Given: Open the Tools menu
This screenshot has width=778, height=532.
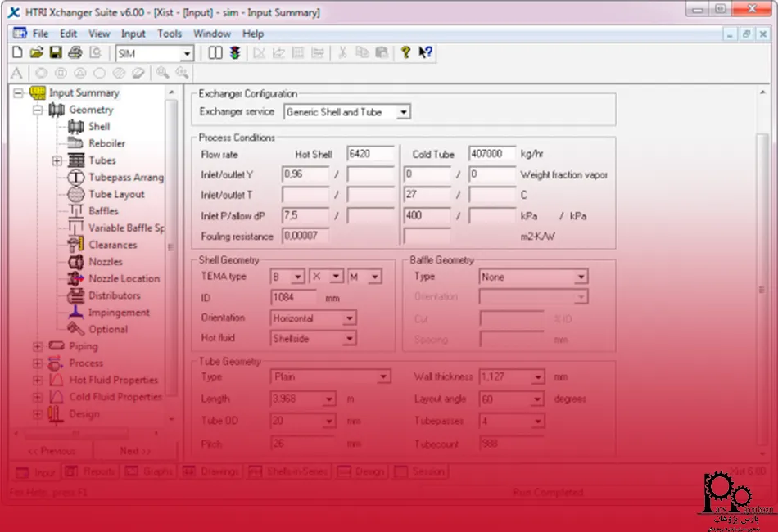Looking at the screenshot, I should 170,34.
